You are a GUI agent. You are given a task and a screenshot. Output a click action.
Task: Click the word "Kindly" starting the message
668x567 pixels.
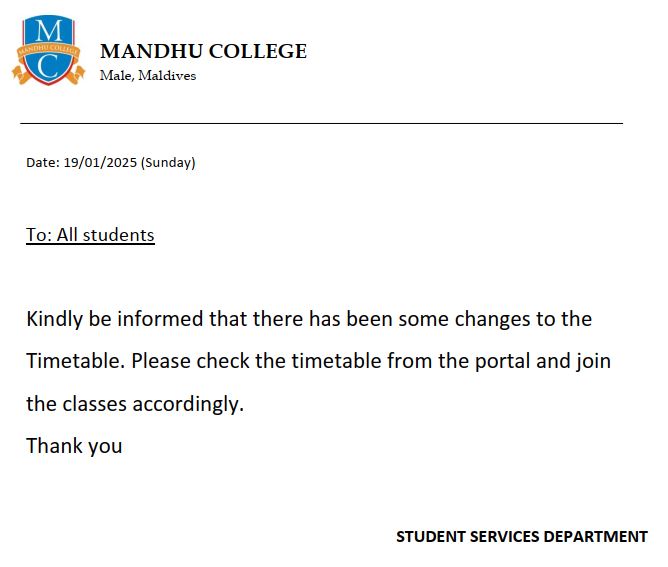click(54, 319)
